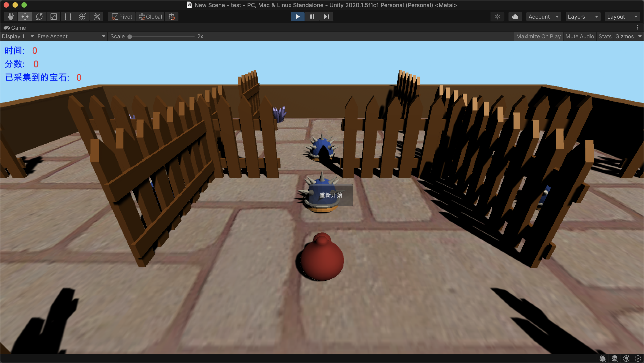
Task: Enable Mute Audio in Game view
Action: click(x=580, y=36)
